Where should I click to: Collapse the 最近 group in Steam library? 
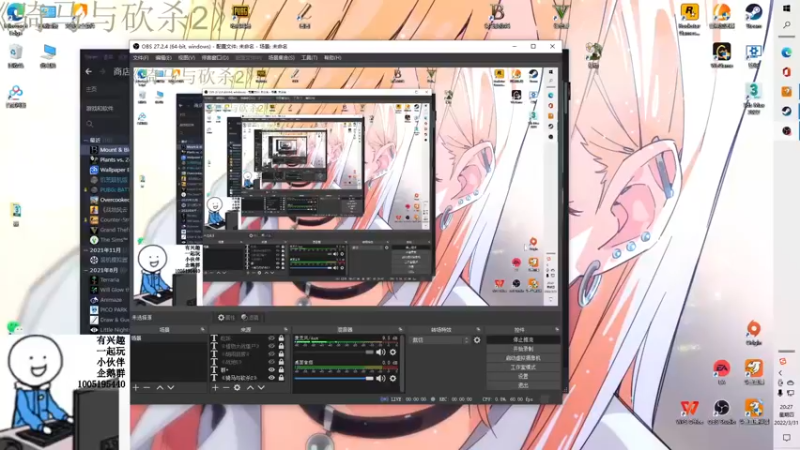coord(86,140)
